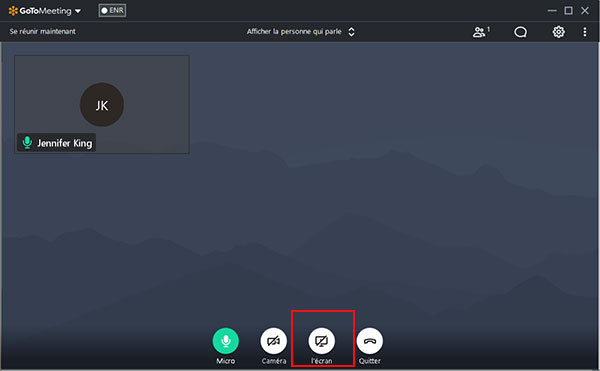600x371 pixels.
Task: Open the chat bubble icon
Action: [x=520, y=32]
